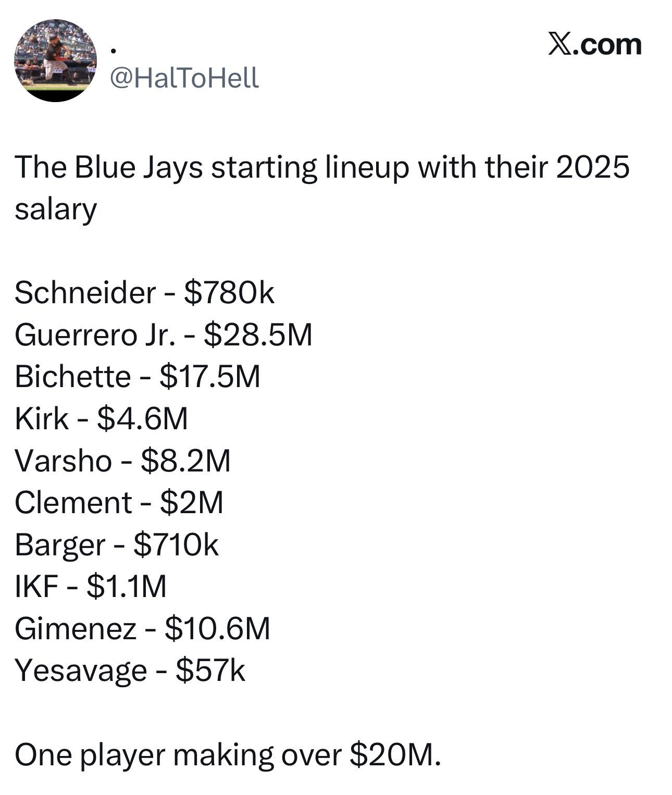
Task: Select the tweet headline about 2025 salary
Action: pos(322,188)
